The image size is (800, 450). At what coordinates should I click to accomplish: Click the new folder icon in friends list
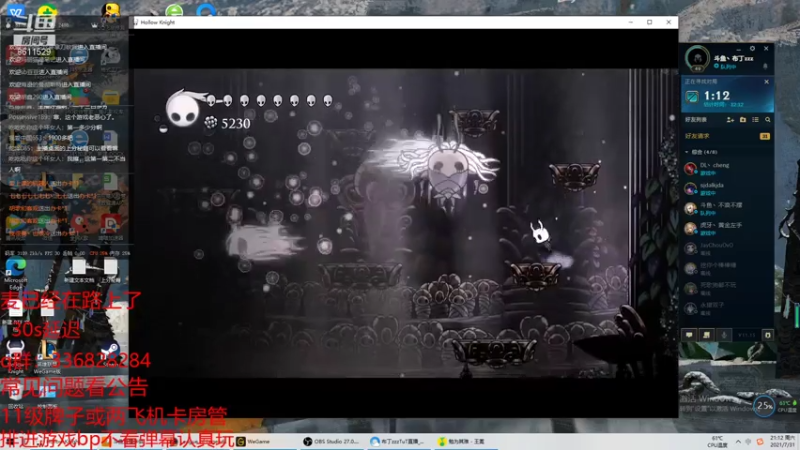point(743,120)
